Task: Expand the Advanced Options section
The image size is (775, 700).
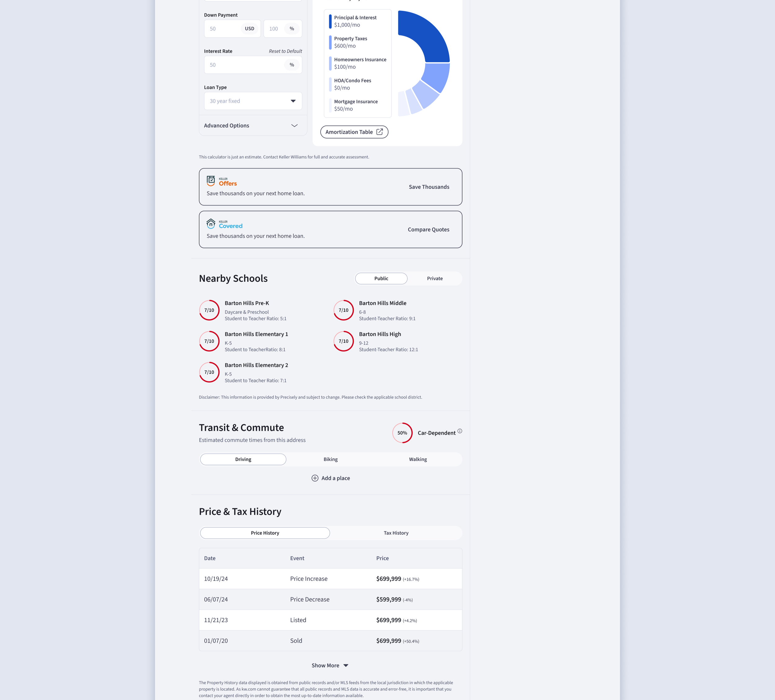Action: point(253,126)
